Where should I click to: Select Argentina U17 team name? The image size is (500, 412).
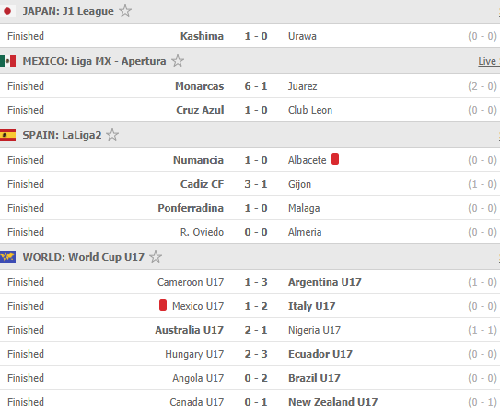click(325, 282)
